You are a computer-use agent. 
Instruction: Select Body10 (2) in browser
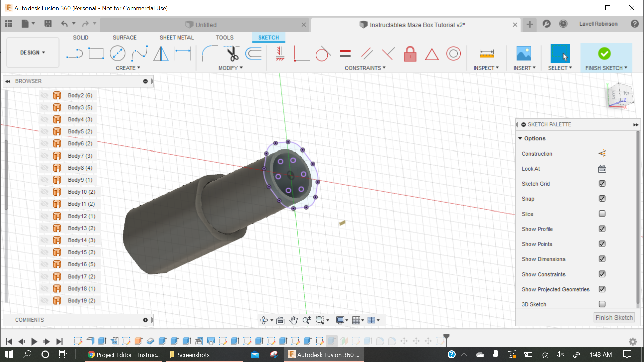pyautogui.click(x=82, y=192)
